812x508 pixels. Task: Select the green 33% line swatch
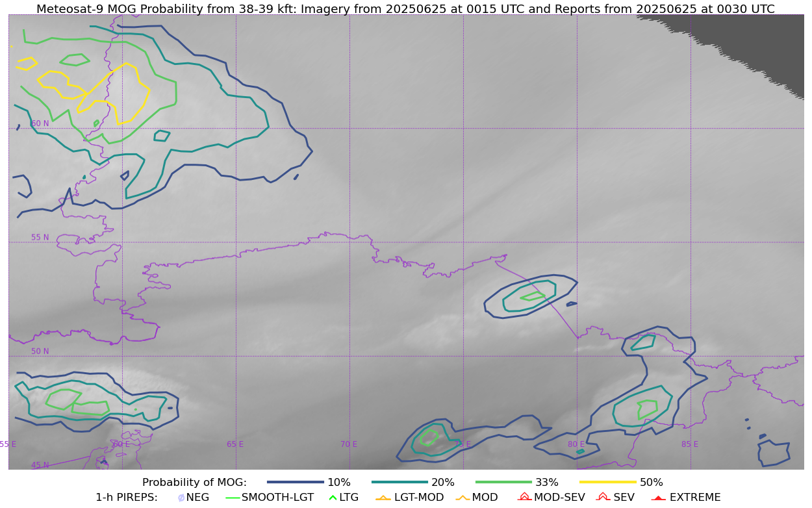coord(503,482)
